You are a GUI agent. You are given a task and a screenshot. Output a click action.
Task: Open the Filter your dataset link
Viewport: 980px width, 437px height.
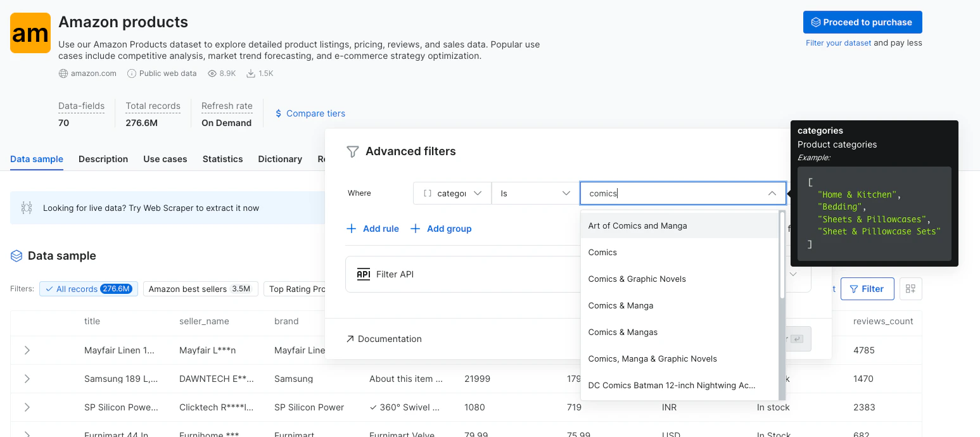[838, 43]
